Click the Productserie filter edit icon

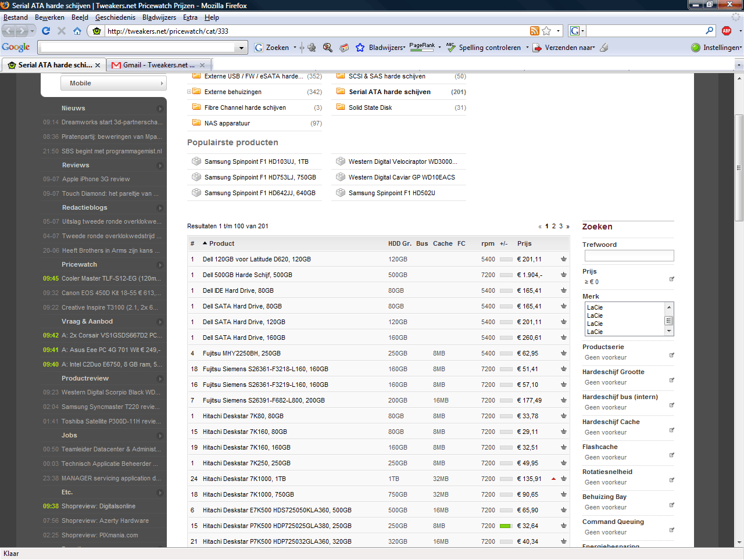click(672, 354)
